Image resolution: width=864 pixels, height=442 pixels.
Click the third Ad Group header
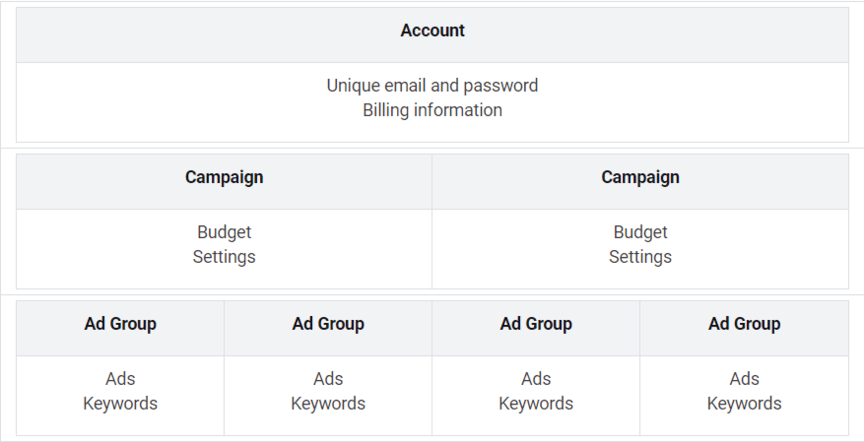tap(536, 324)
